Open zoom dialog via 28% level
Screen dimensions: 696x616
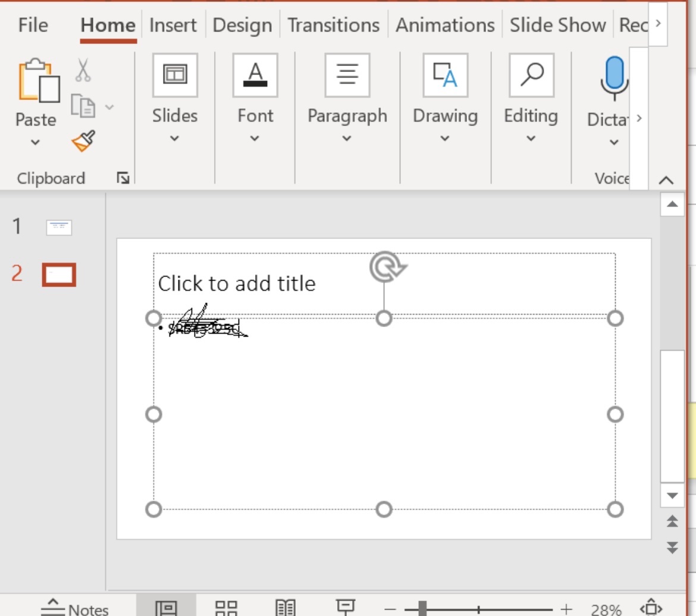tap(606, 609)
